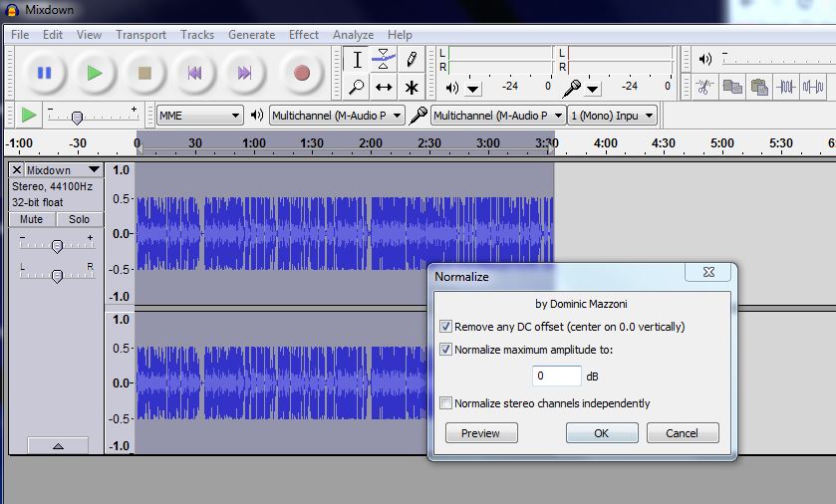Toggle Remove any DC offset checkbox

tap(445, 326)
